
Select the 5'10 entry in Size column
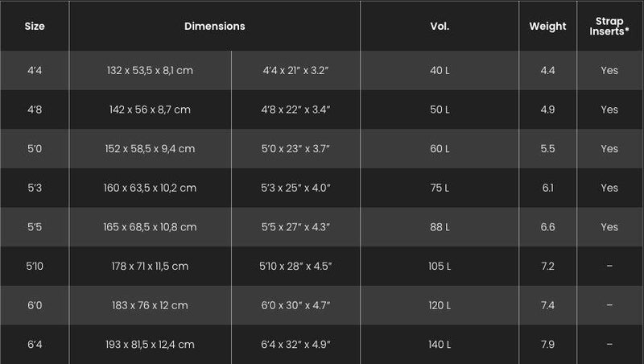coord(35,266)
